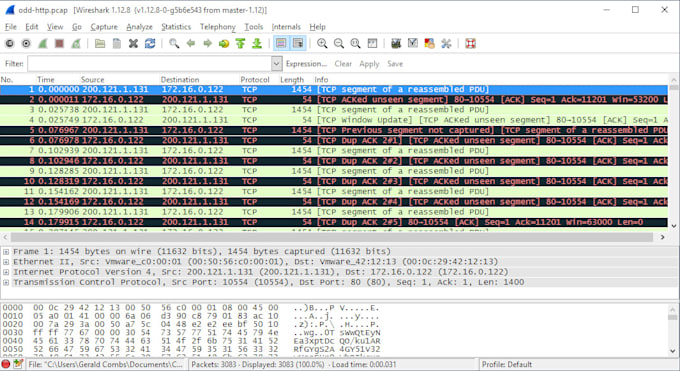Screen dimensions: 680x371
Task: Open help lifebuoy toolbar icon
Action: point(471,43)
